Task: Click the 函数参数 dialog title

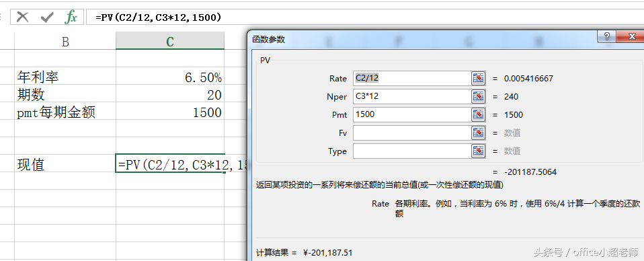Action: pos(269,40)
